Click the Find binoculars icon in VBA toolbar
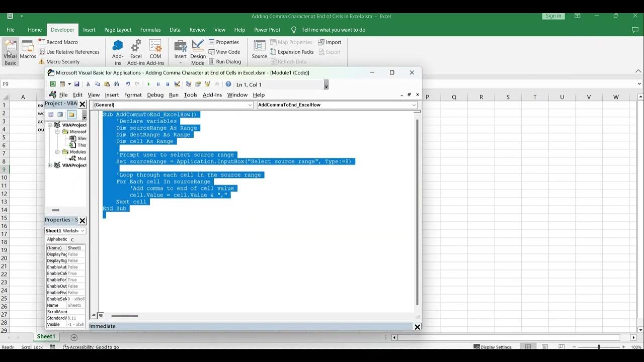Screen dimensions: 644x362 point(116,84)
